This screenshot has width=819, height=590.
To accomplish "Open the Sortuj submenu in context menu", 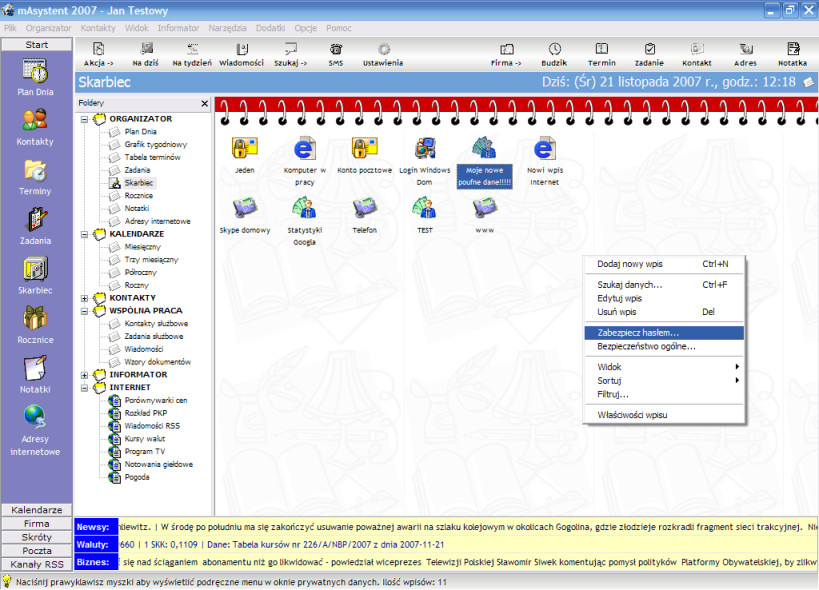I will pyautogui.click(x=664, y=381).
